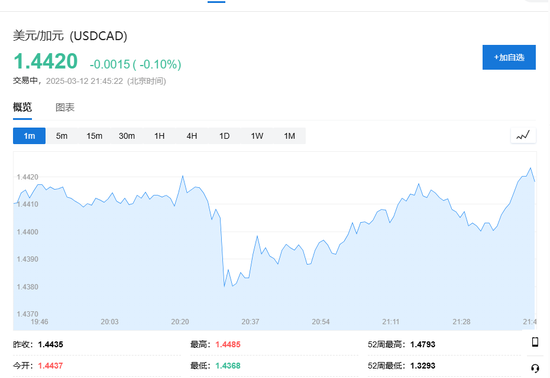Select the 概览 tab
This screenshot has height=378, width=550.
22,107
